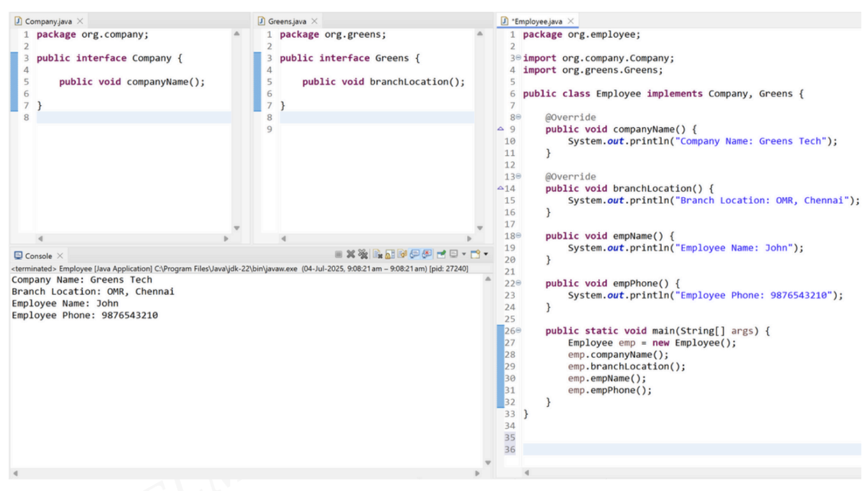Viewport: 868px width, 491px height.
Task: Click override marker beside companyName method
Action: [500, 129]
